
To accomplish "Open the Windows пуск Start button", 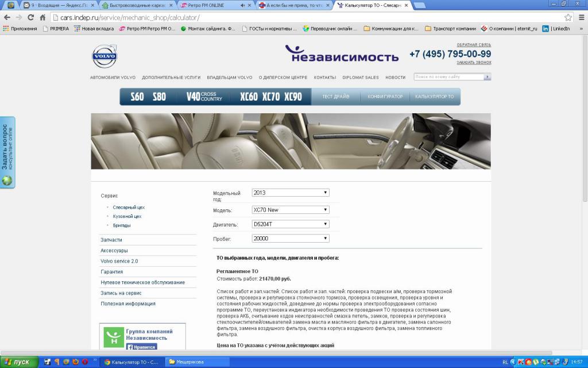I will (x=19, y=362).
